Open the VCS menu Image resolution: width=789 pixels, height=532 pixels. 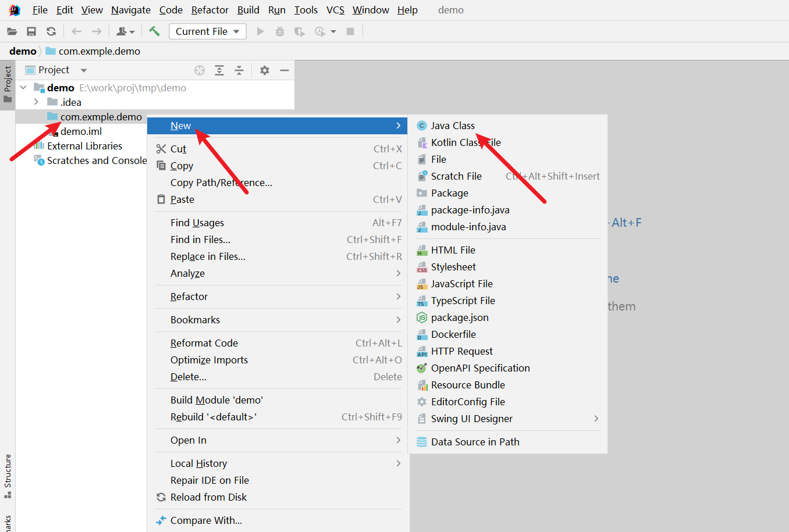(x=335, y=10)
